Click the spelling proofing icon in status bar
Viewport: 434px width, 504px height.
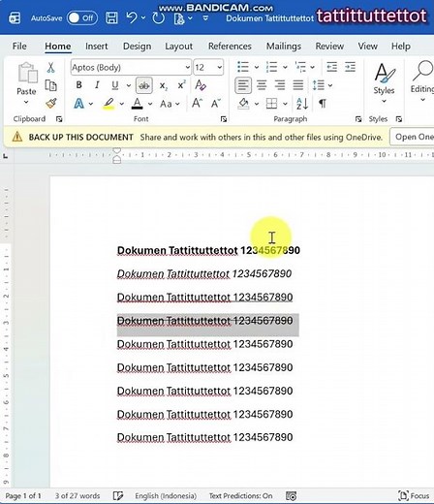(x=118, y=496)
